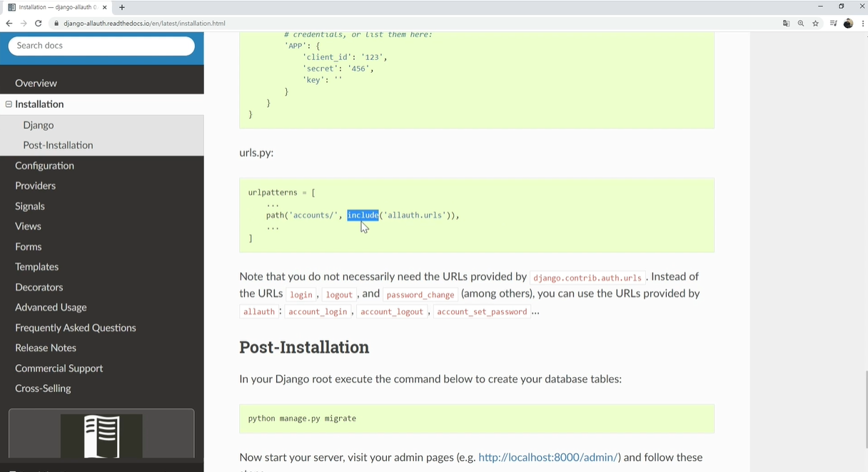Open the Providers docs page
868x472 pixels.
click(x=35, y=186)
